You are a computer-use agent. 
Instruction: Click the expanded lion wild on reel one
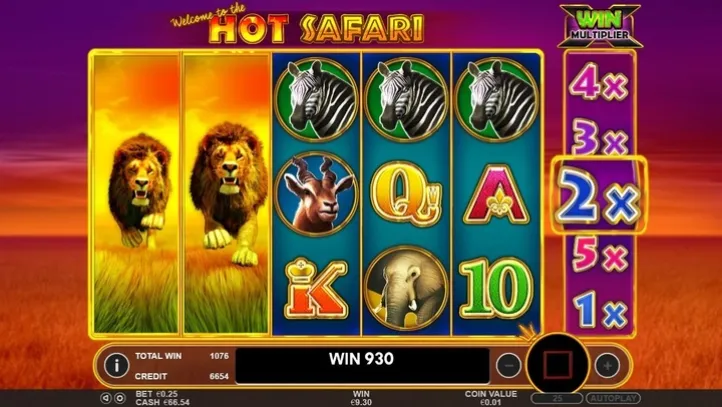[x=136, y=194]
